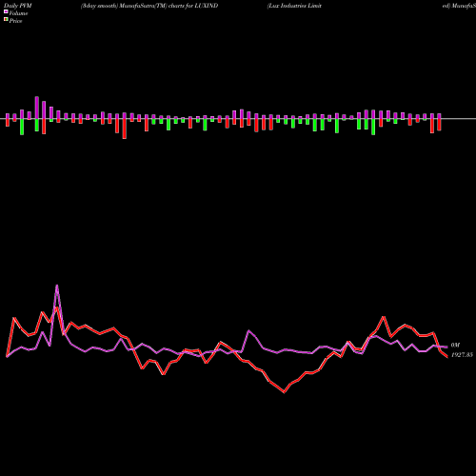Click the Price legend label
This screenshot has height=476, width=476.
click(x=15, y=21)
